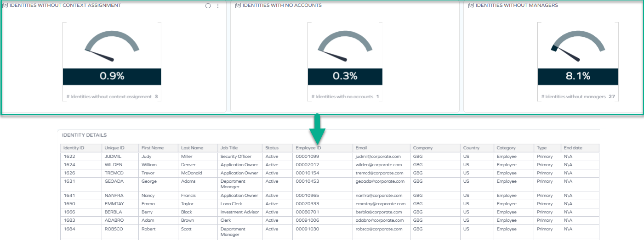The height and width of the screenshot is (241, 644).
Task: Sort by Company column header
Action: coord(435,148)
